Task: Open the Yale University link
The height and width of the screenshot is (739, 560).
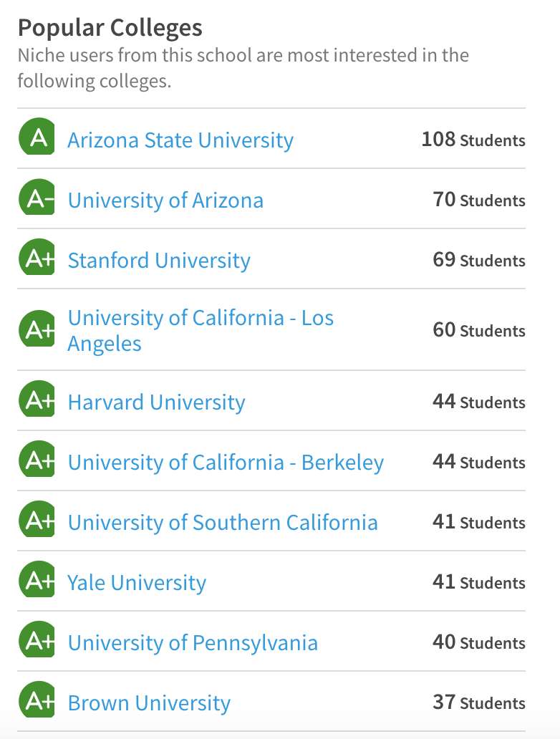Action: pyautogui.click(x=137, y=582)
